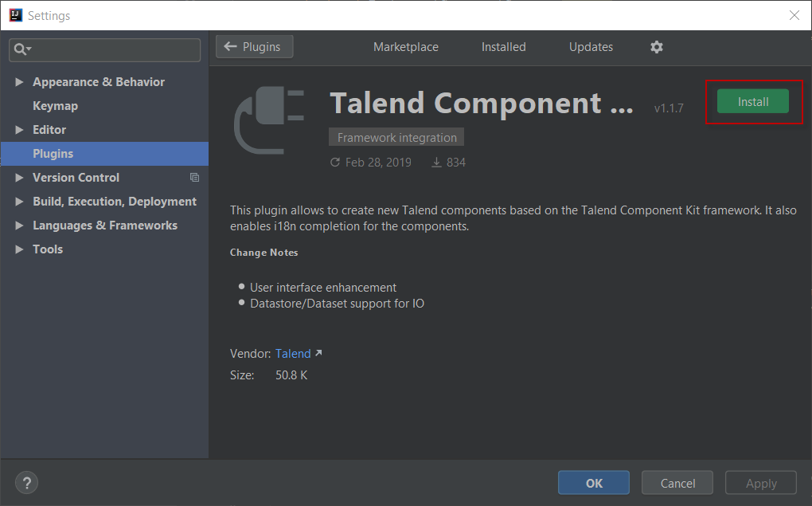Image resolution: width=812 pixels, height=506 pixels.
Task: Open the Updates tab
Action: point(591,47)
